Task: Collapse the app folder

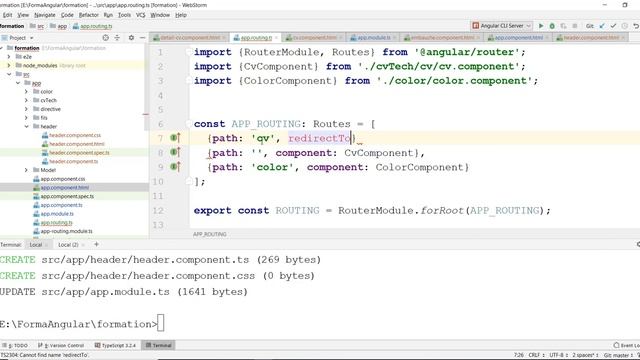Action: click(x=18, y=83)
